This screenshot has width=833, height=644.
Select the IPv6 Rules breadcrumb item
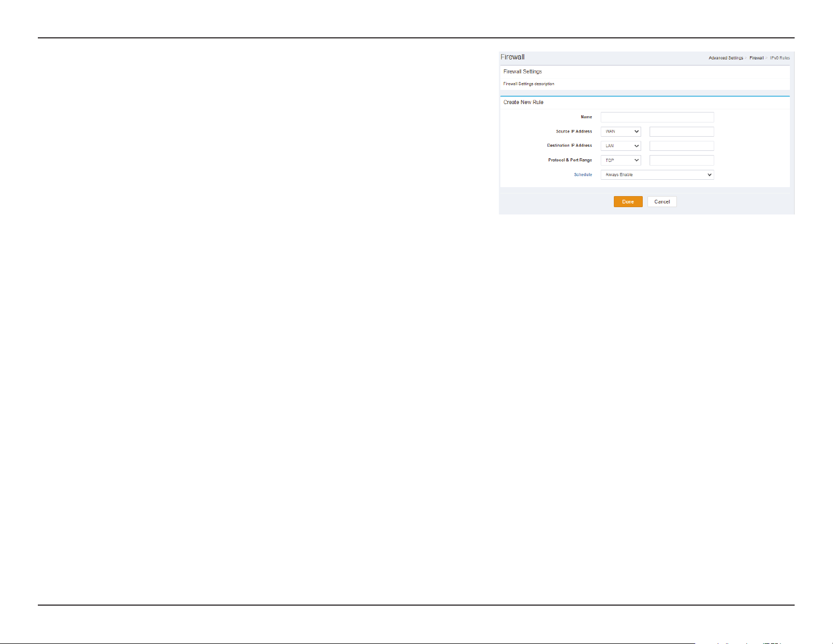coord(780,58)
